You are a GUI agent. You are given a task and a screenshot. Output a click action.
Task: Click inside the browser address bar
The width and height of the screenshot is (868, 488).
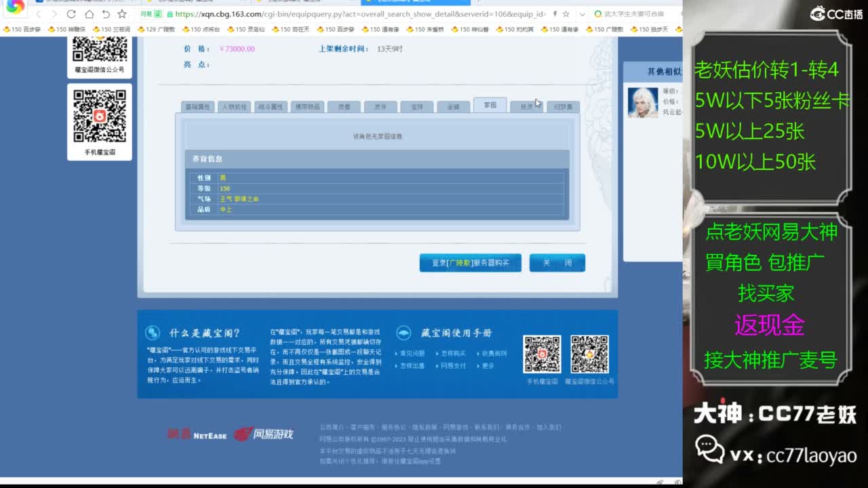(339, 14)
